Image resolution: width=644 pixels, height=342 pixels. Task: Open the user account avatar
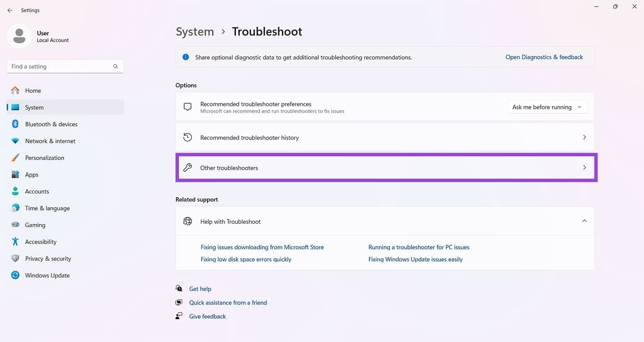[19, 36]
